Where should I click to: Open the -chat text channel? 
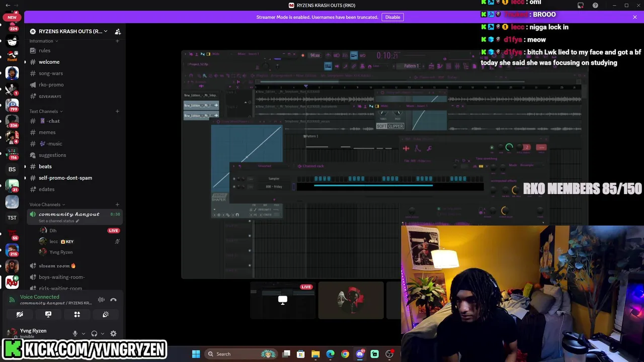coord(74,121)
